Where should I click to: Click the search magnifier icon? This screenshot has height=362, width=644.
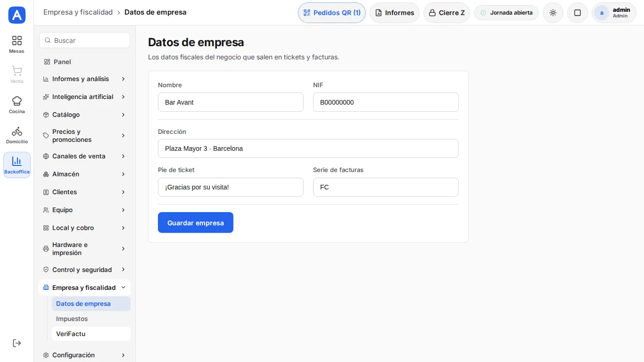(x=48, y=41)
